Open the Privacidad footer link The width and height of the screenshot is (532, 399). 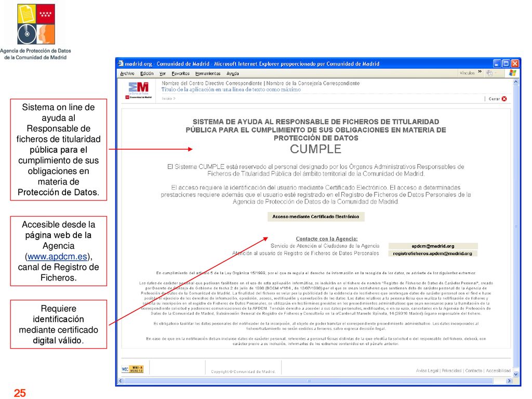(x=451, y=370)
